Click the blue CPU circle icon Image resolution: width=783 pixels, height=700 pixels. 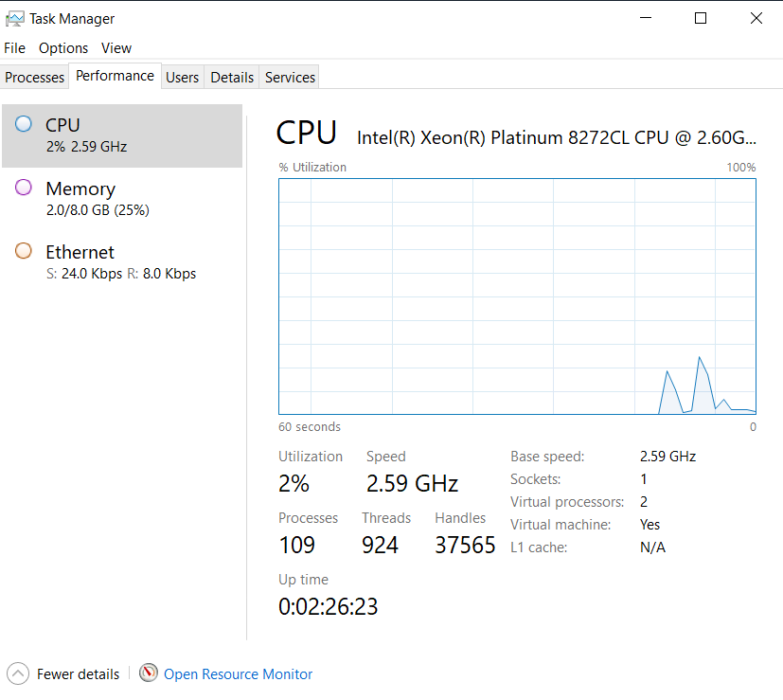(24, 124)
